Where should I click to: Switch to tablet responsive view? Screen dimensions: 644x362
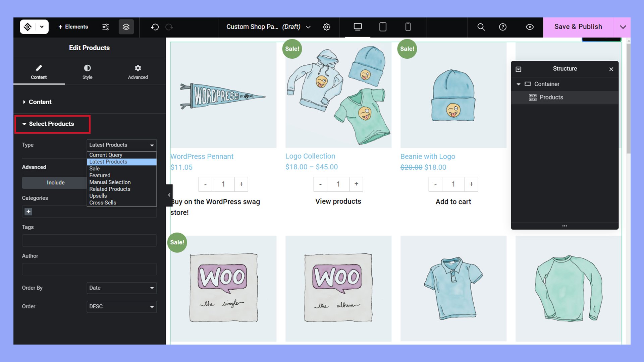pyautogui.click(x=383, y=27)
